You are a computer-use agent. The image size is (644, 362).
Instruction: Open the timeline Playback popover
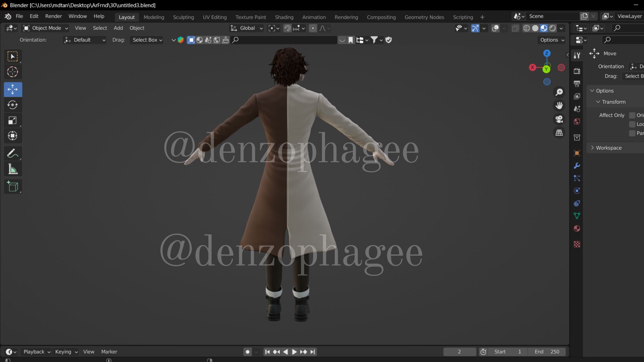[x=37, y=352]
